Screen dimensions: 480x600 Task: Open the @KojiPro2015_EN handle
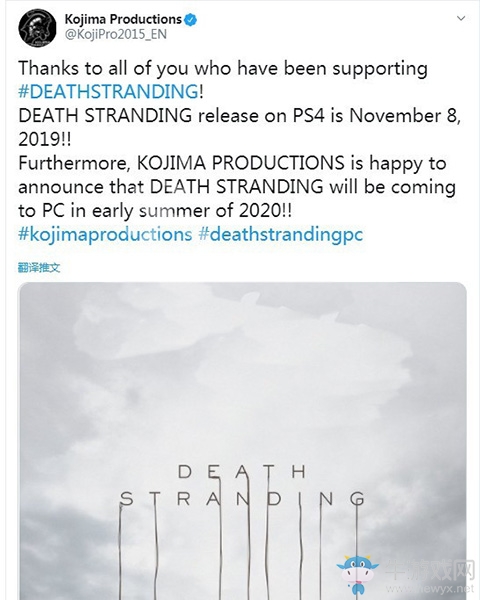(116, 34)
